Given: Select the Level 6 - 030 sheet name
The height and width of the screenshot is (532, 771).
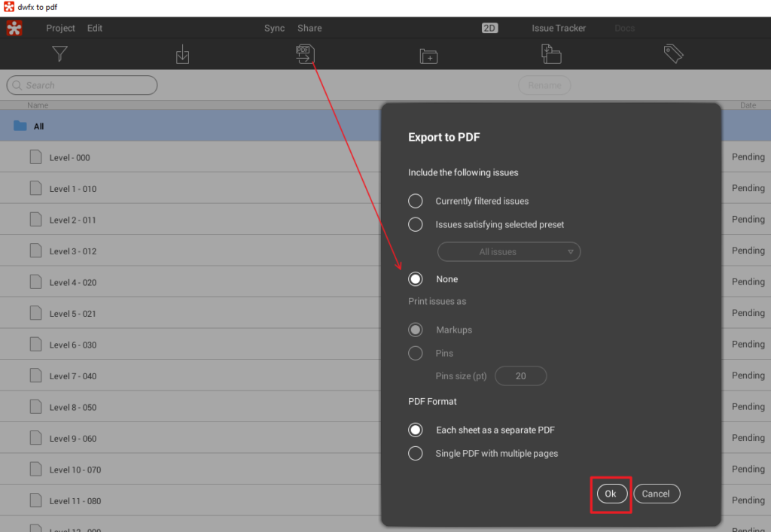Looking at the screenshot, I should (73, 345).
